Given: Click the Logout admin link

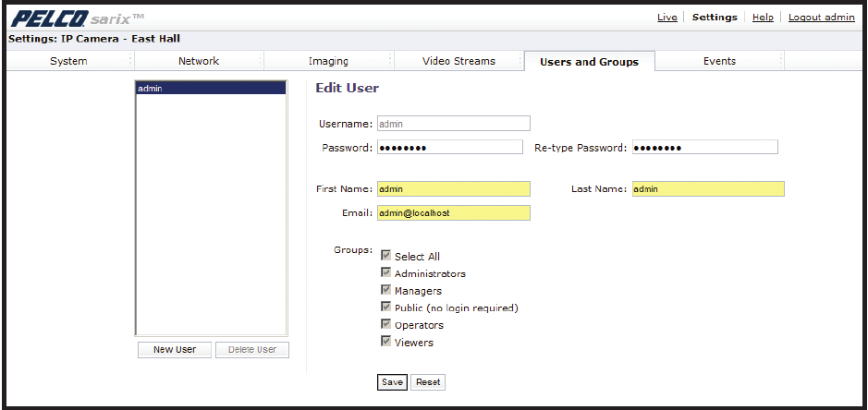Looking at the screenshot, I should click(x=821, y=18).
